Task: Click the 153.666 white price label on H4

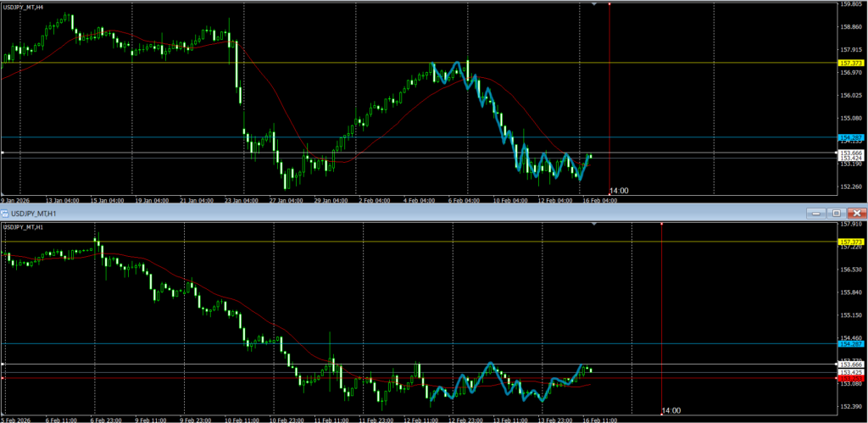Action: (850, 153)
